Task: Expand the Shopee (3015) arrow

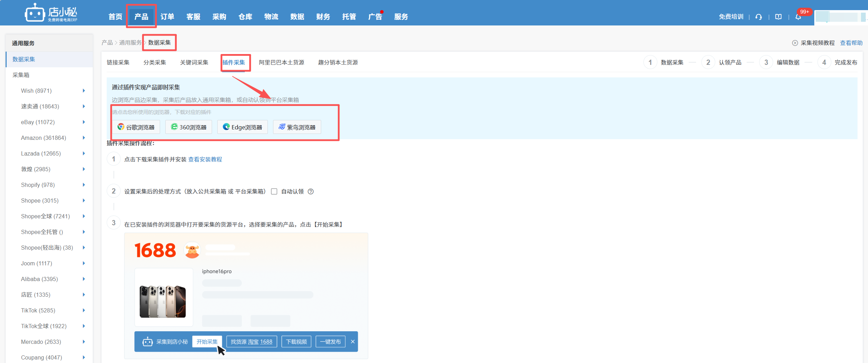Action: [x=84, y=201]
